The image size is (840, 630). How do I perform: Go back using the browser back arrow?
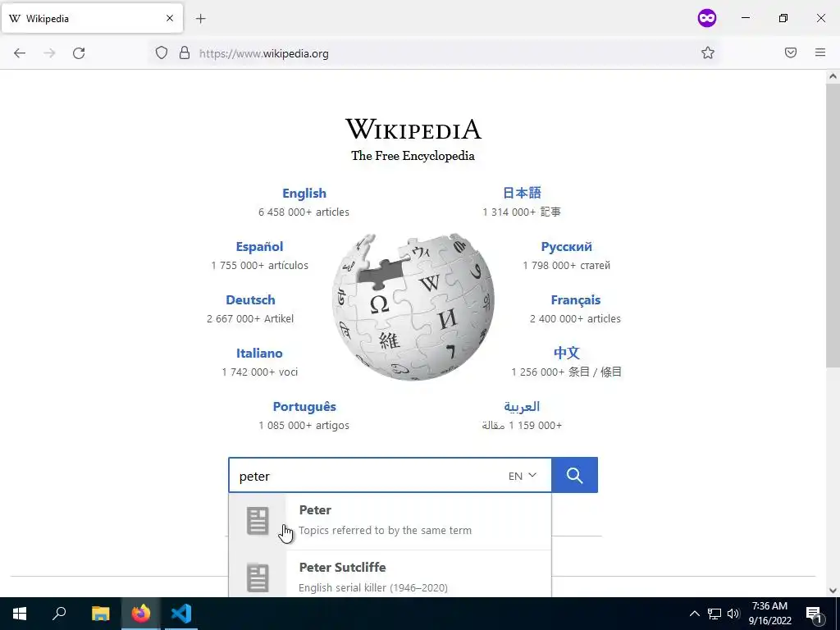coord(20,53)
